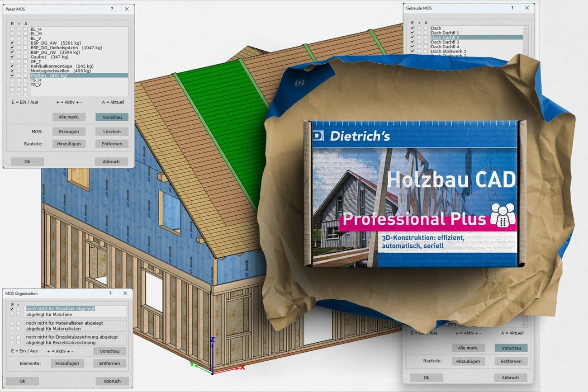Click Alle mark. in Gebäude MOS
Viewport: 588px width, 392px height.
point(468,348)
